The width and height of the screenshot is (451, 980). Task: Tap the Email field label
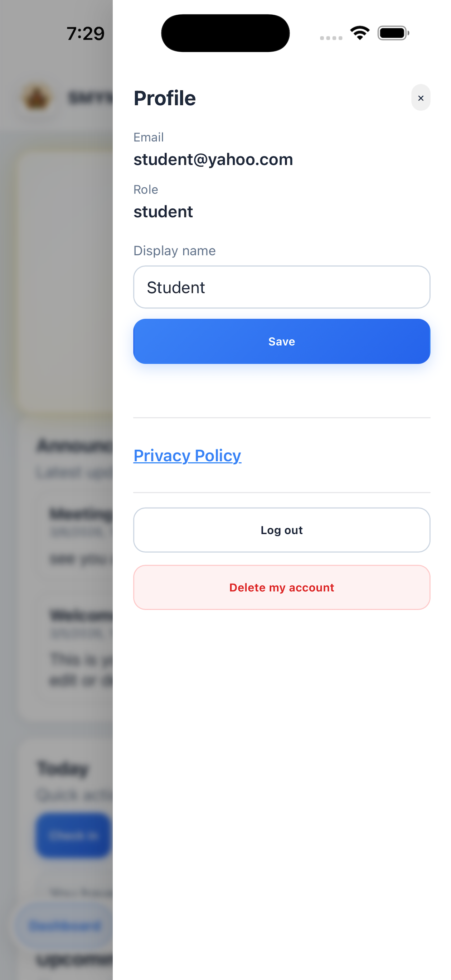[x=149, y=137]
